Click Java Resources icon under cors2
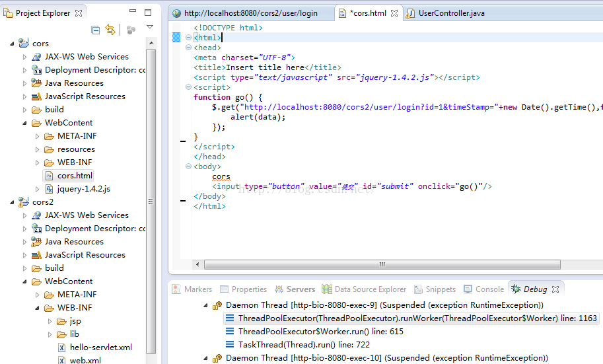Image resolution: width=603 pixels, height=364 pixels. click(x=36, y=242)
